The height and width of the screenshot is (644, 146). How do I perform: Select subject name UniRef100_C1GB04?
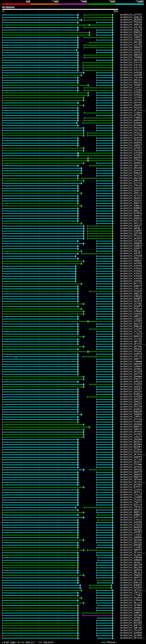[x=131, y=113]
